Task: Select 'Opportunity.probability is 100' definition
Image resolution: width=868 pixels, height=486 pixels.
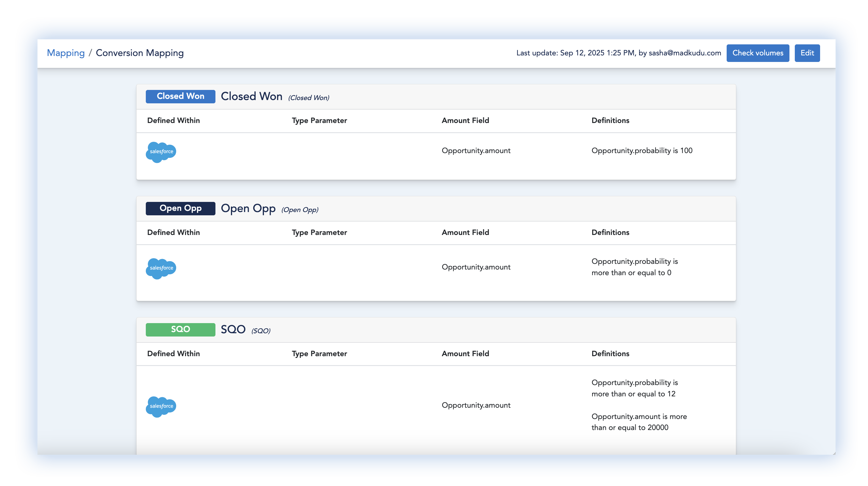Action: (x=642, y=151)
